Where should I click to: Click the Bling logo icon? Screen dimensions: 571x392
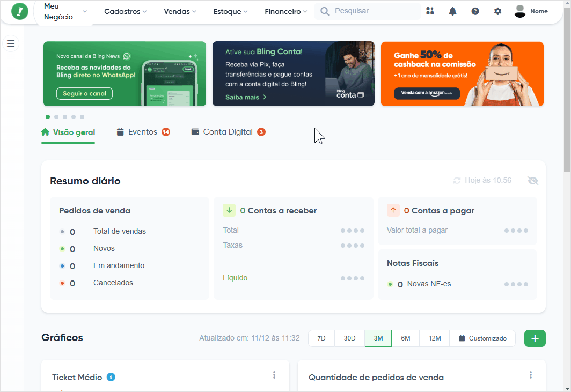coord(20,11)
